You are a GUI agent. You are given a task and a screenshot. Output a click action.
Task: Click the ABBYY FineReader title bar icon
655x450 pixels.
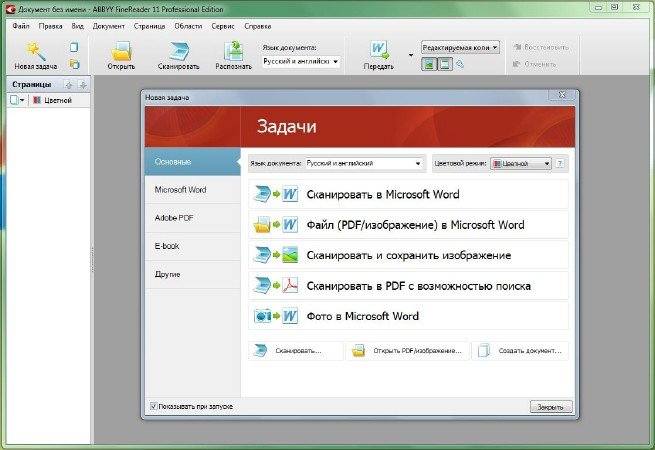[x=11, y=9]
